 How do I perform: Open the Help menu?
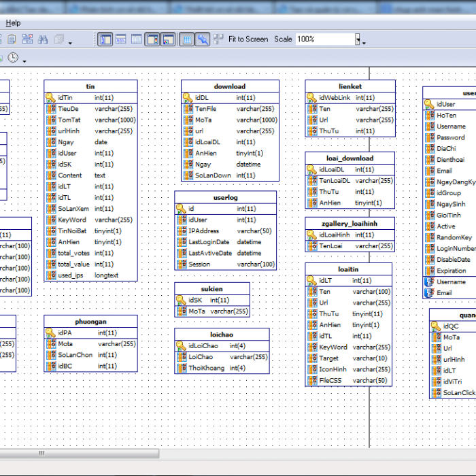click(13, 22)
